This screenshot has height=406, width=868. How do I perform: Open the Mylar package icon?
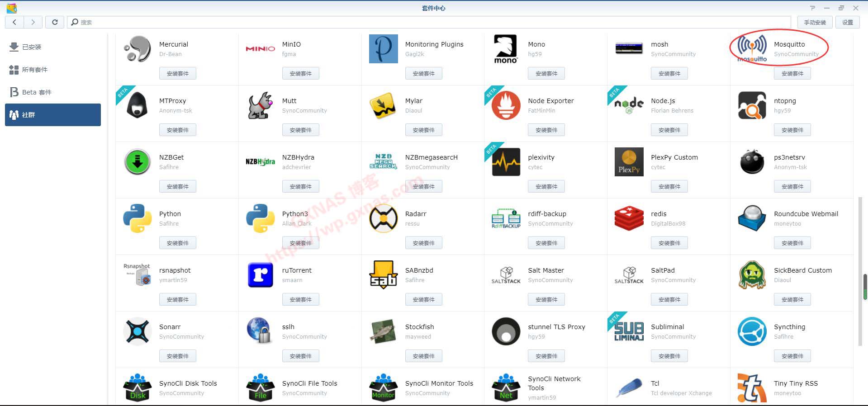click(383, 105)
